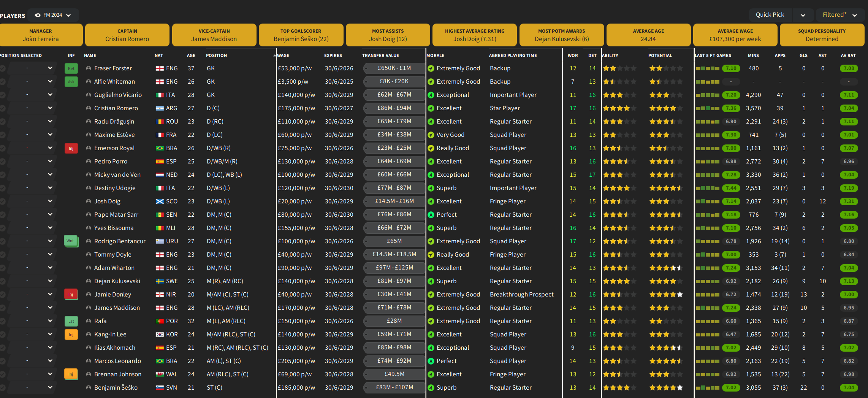
Task: Sort the table by WAGE column header
Action: [283, 55]
